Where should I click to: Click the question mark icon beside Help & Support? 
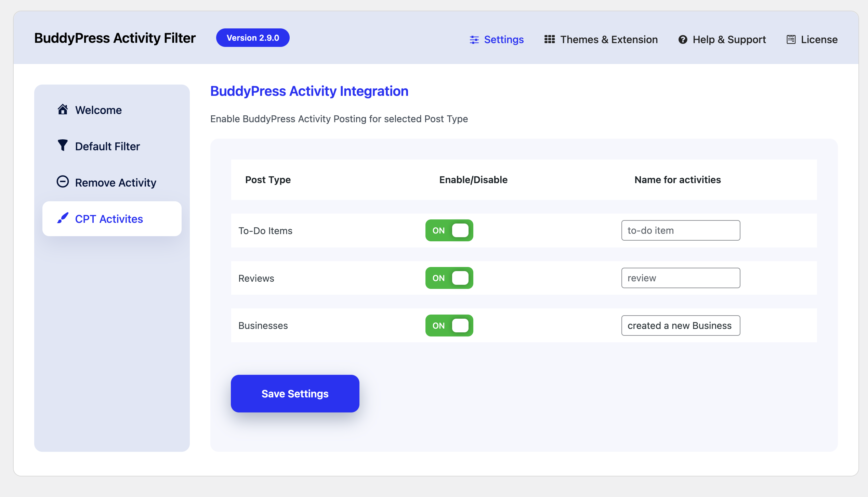point(683,39)
